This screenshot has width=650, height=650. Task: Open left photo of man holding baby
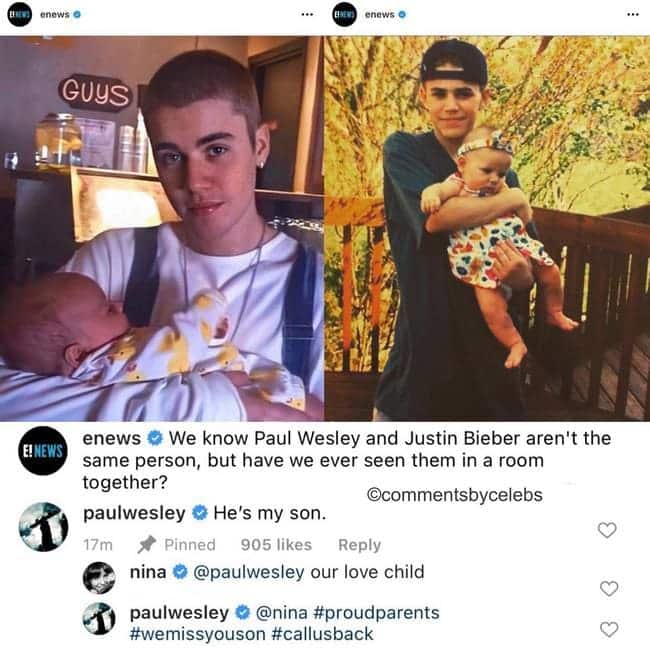(x=162, y=228)
